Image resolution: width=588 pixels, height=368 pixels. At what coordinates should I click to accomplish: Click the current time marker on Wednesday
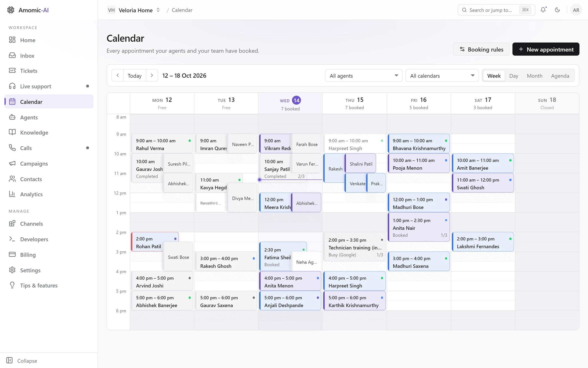coord(259,180)
